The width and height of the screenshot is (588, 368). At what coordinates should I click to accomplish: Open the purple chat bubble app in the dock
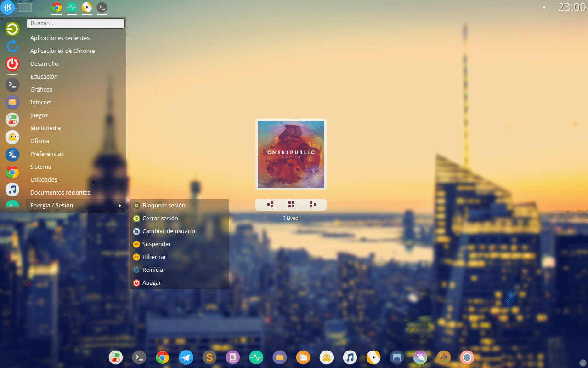pyautogui.click(x=420, y=357)
